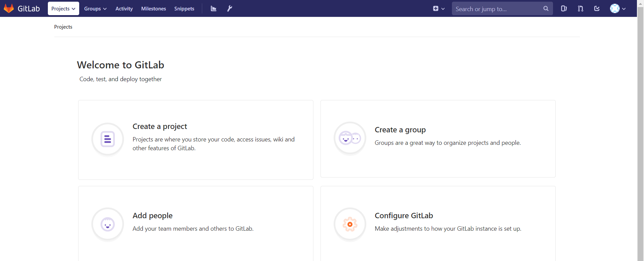Click the Configure GitLab gear icon
644x261 pixels.
tap(350, 224)
